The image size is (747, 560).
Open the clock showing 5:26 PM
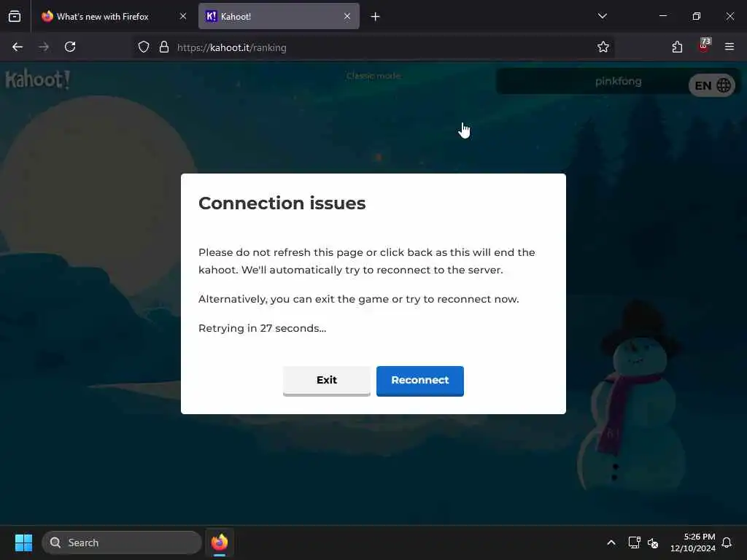click(x=693, y=542)
